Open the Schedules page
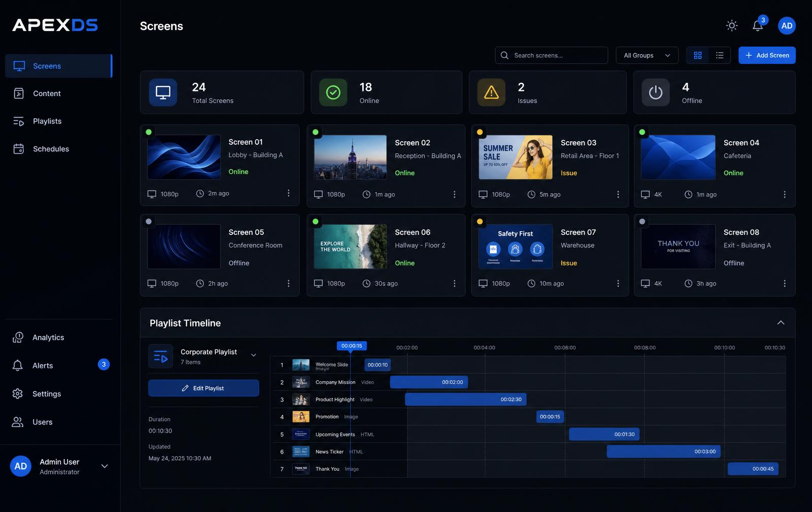Image resolution: width=812 pixels, height=512 pixels. pyautogui.click(x=58, y=149)
